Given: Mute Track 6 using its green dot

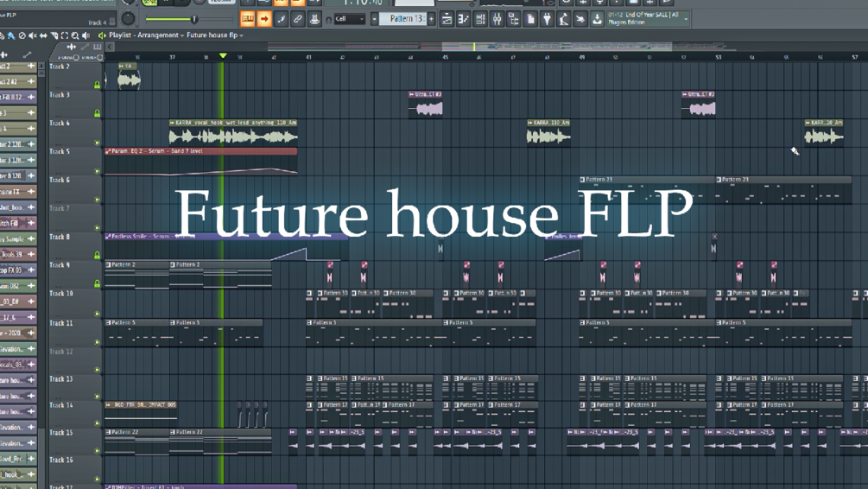Looking at the screenshot, I should (97, 200).
